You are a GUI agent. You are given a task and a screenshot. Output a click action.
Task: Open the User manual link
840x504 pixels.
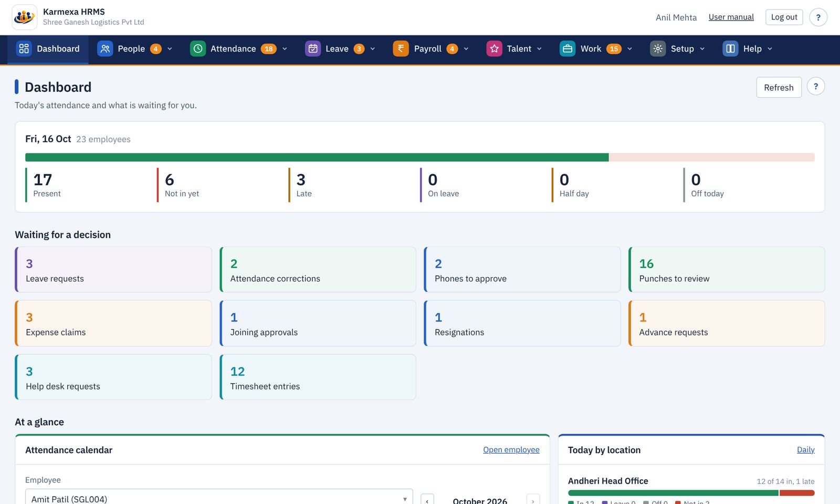point(731,17)
